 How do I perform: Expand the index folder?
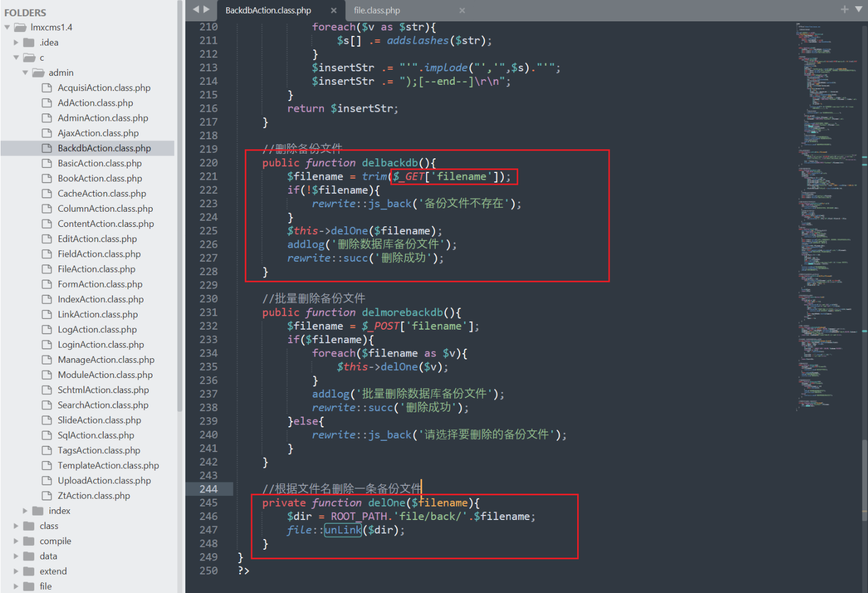25,510
